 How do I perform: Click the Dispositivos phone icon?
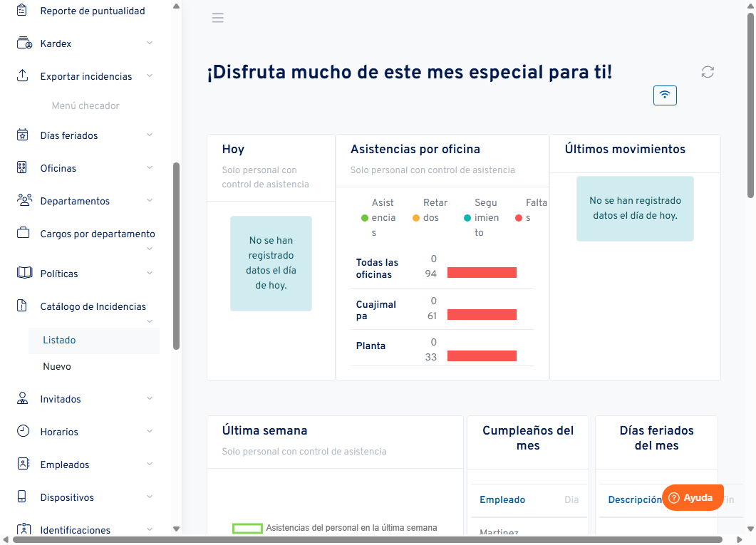21,497
